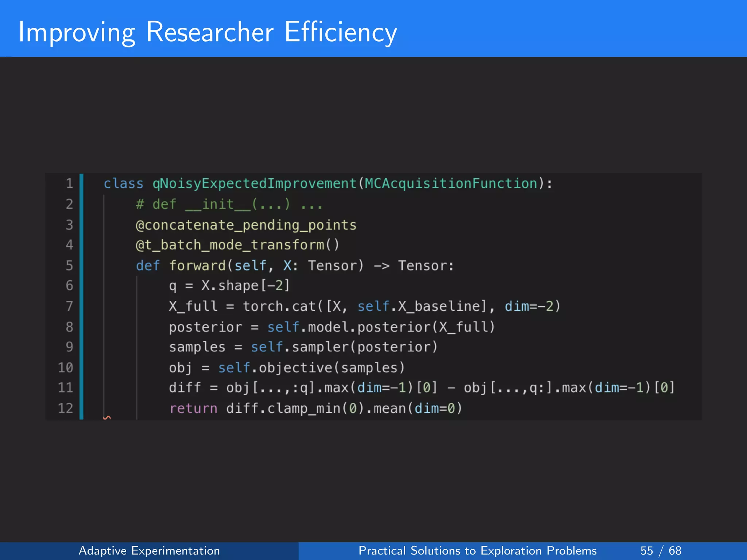This screenshot has width=747, height=560.
Task: Click the line 'q = X.shape[-2]'
Action: click(x=229, y=285)
